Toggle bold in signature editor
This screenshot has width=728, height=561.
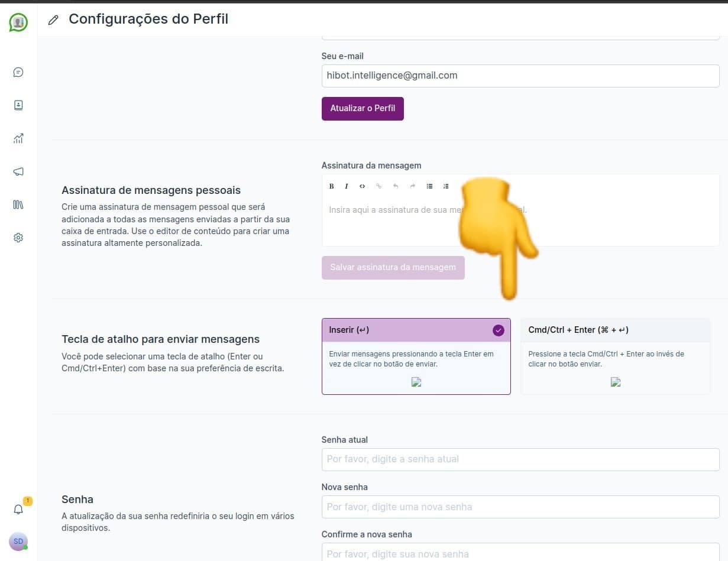coord(331,186)
